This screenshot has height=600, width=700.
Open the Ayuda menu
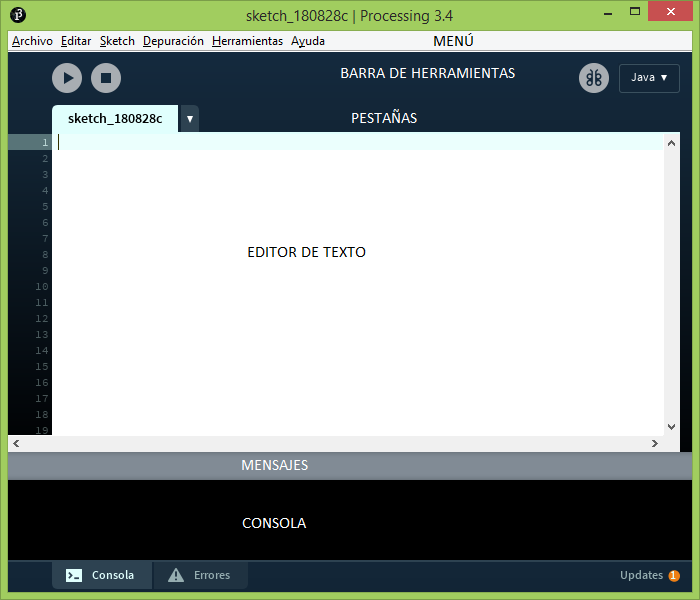pos(308,41)
